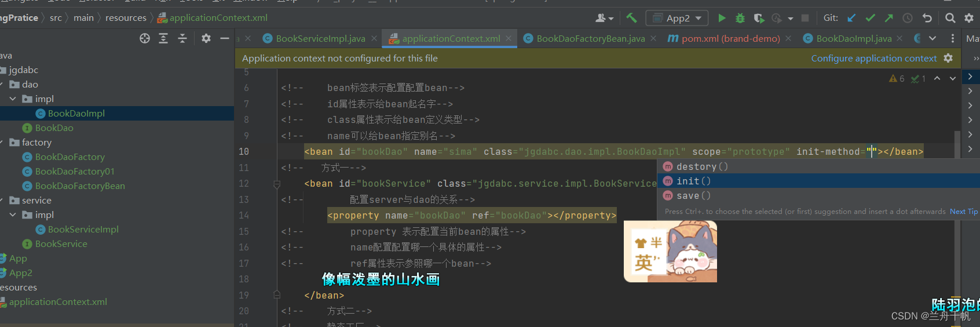Push commits to Git
Image resolution: width=980 pixels, height=327 pixels.
tap(889, 18)
